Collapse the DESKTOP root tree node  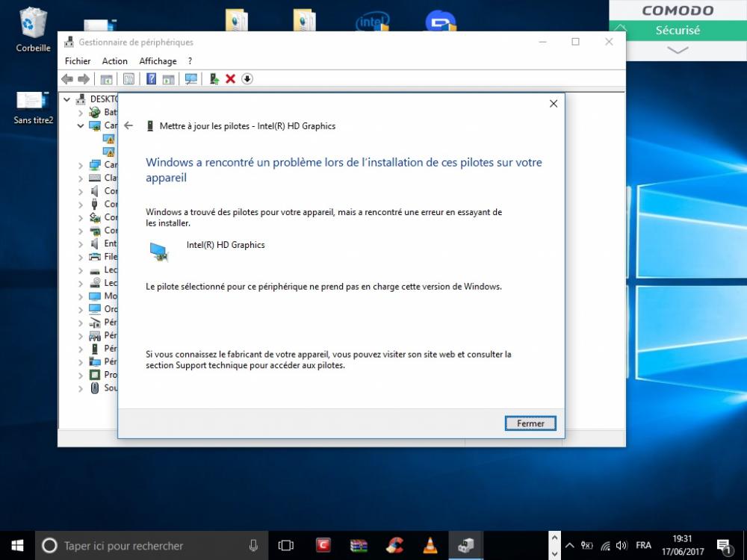click(67, 99)
